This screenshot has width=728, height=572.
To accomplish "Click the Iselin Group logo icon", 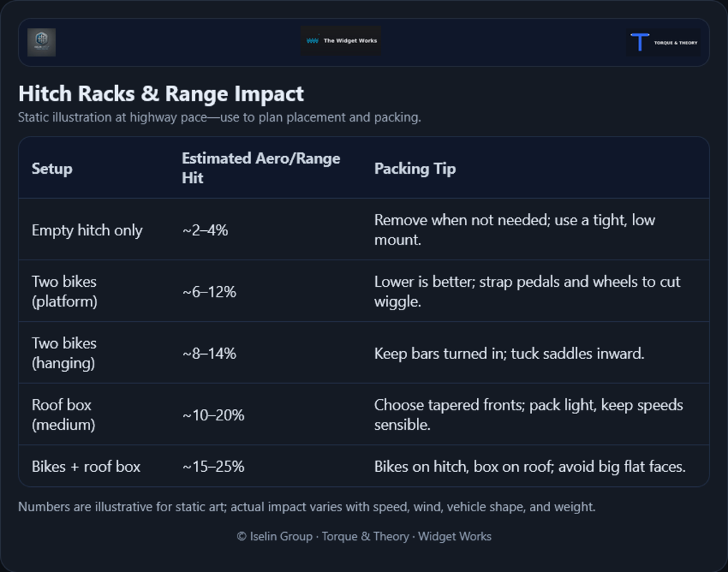I will click(x=41, y=41).
